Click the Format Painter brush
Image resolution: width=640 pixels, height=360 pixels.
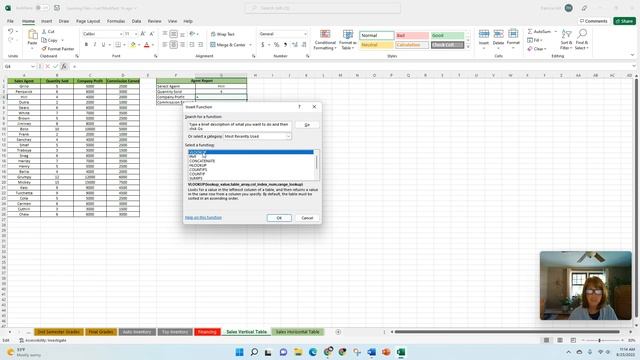44,49
